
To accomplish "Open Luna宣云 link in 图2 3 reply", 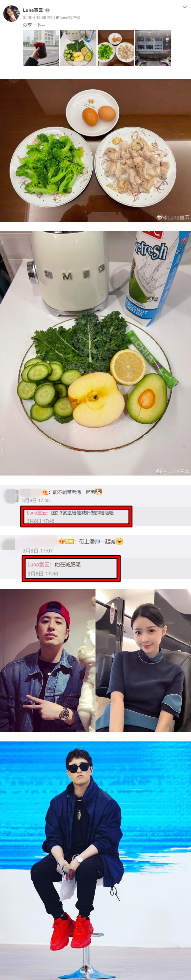I will [x=37, y=513].
